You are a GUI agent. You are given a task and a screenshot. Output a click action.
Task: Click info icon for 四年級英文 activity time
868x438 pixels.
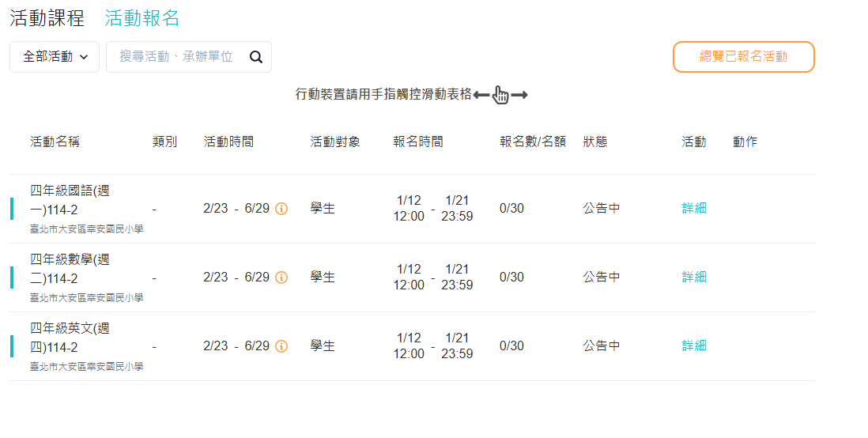point(281,346)
